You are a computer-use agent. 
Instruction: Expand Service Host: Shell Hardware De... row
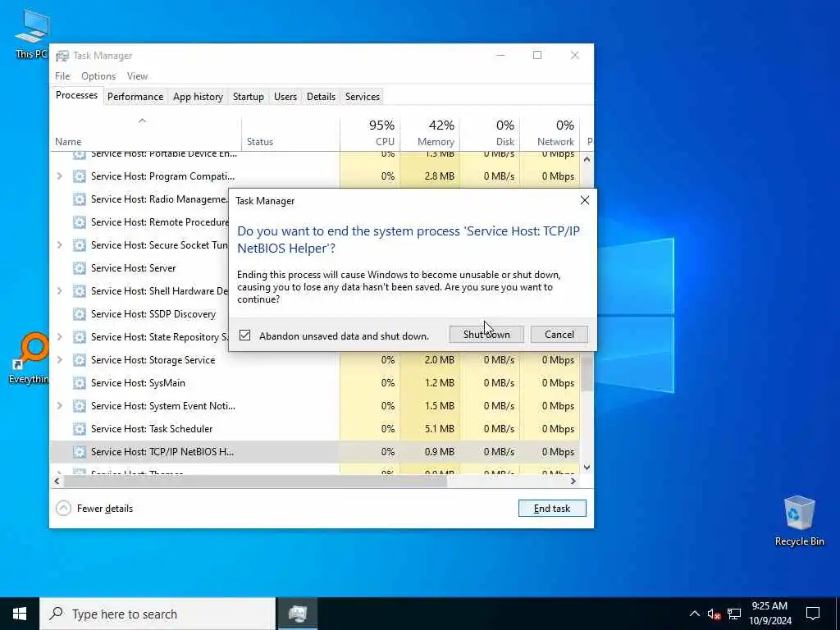pyautogui.click(x=59, y=291)
